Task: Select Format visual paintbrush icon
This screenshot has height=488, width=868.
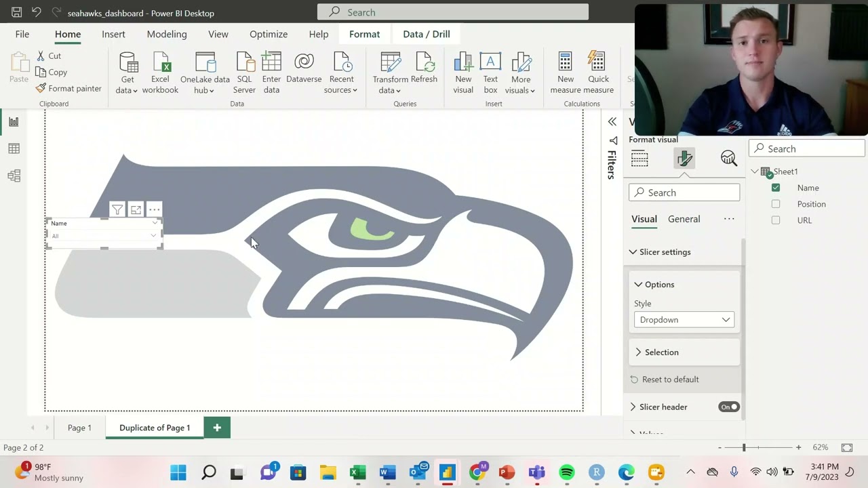Action: pos(684,159)
